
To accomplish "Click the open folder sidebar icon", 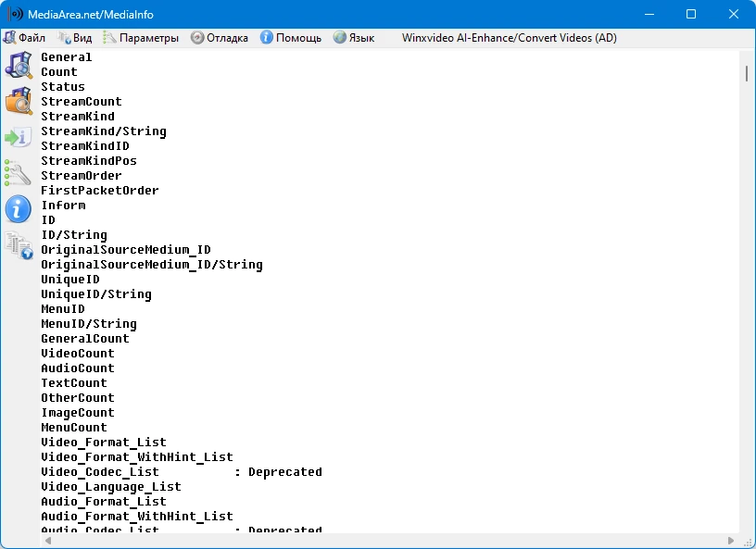I will 19,101.
